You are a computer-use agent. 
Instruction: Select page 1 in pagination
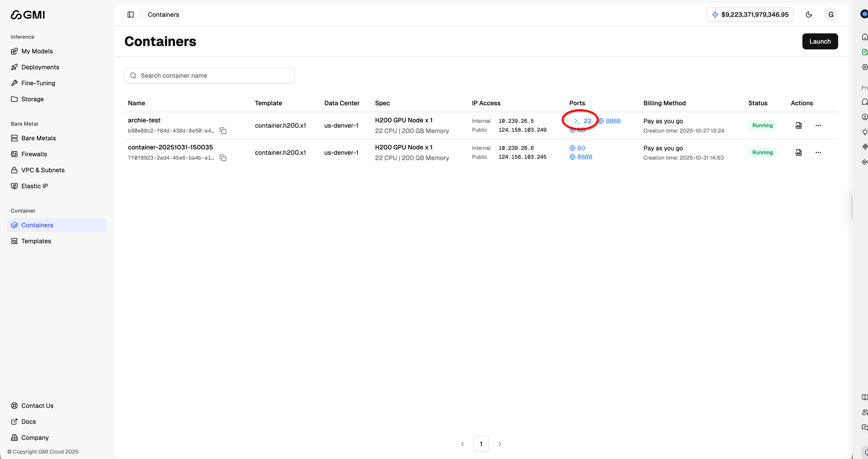point(481,444)
